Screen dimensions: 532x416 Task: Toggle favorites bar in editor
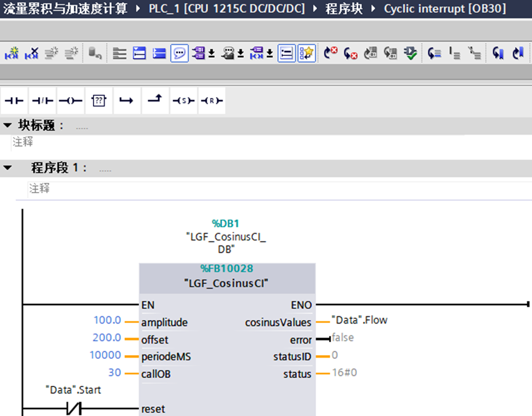tap(306, 53)
